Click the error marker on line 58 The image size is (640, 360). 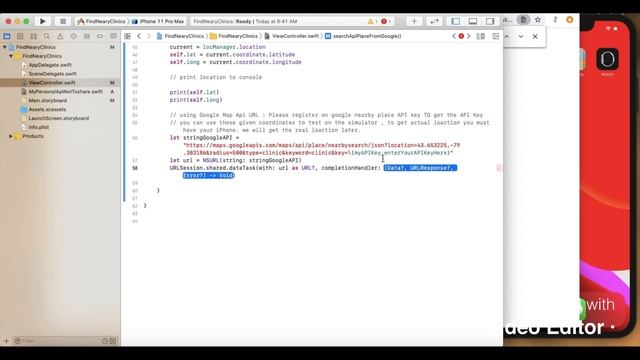click(x=499, y=168)
